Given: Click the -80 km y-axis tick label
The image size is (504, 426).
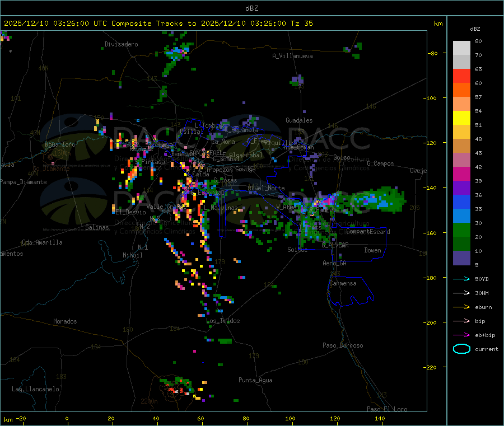Looking at the screenshot, I should tap(432, 53).
